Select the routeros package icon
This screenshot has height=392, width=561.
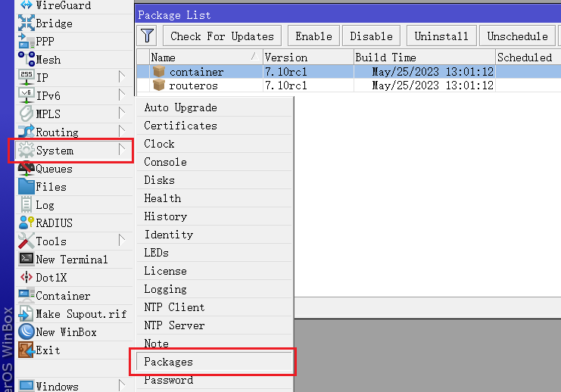159,86
